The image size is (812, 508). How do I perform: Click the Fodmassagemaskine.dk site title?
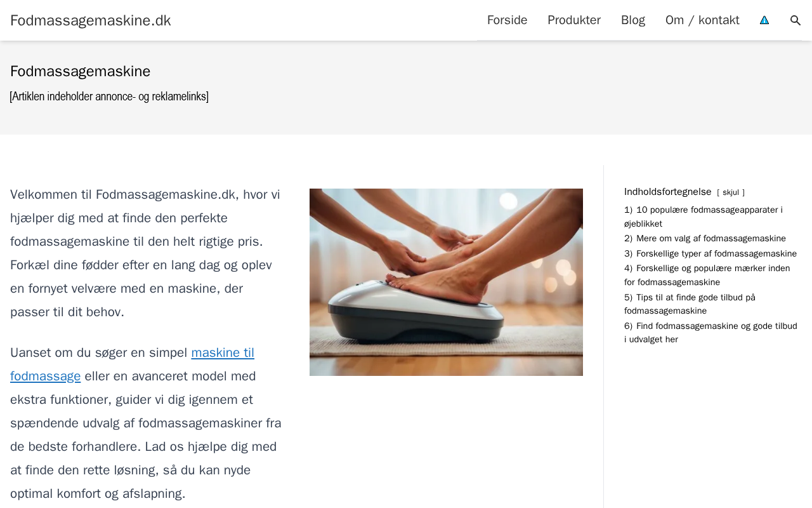(91, 20)
